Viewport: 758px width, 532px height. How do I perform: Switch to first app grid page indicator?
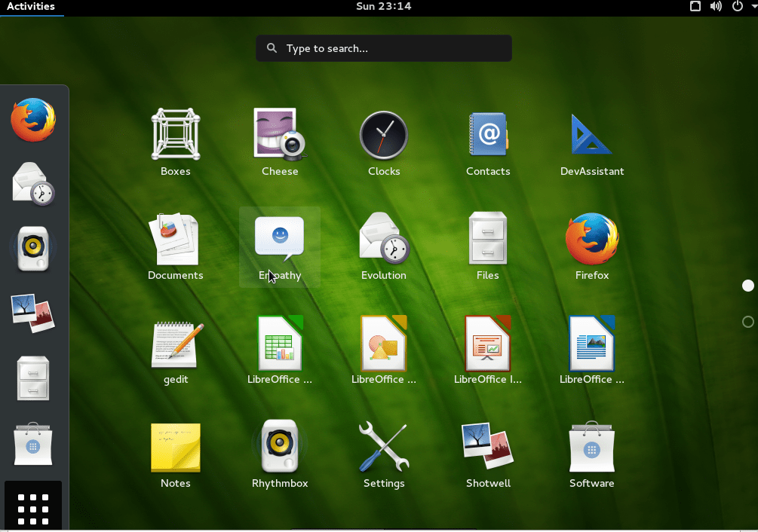748,286
